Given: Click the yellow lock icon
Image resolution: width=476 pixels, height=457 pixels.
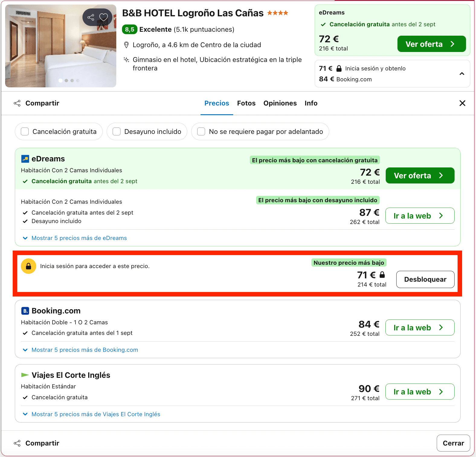Looking at the screenshot, I should tap(28, 266).
